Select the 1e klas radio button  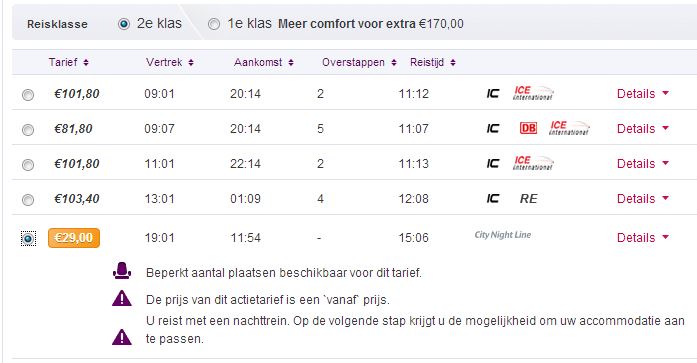click(214, 24)
